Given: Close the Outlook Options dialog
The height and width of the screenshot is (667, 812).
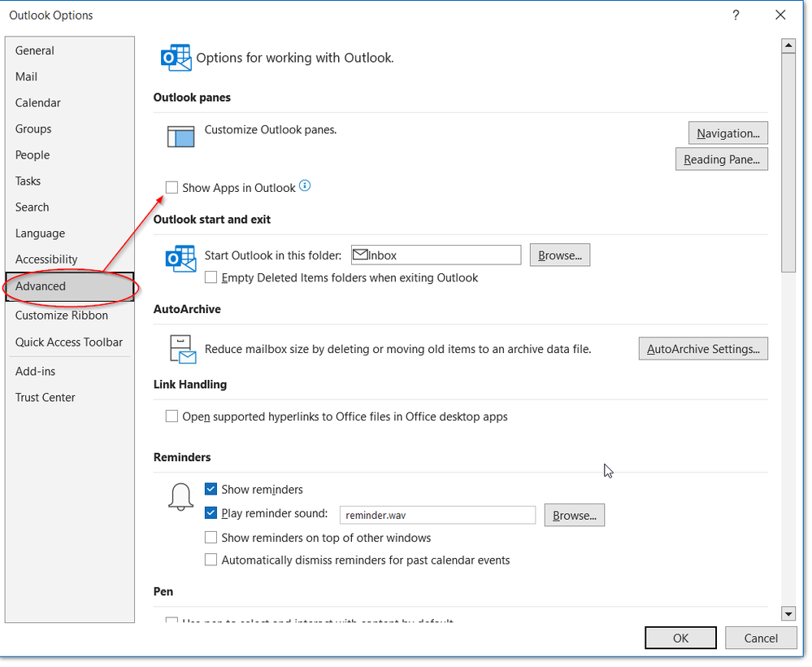Looking at the screenshot, I should [780, 15].
